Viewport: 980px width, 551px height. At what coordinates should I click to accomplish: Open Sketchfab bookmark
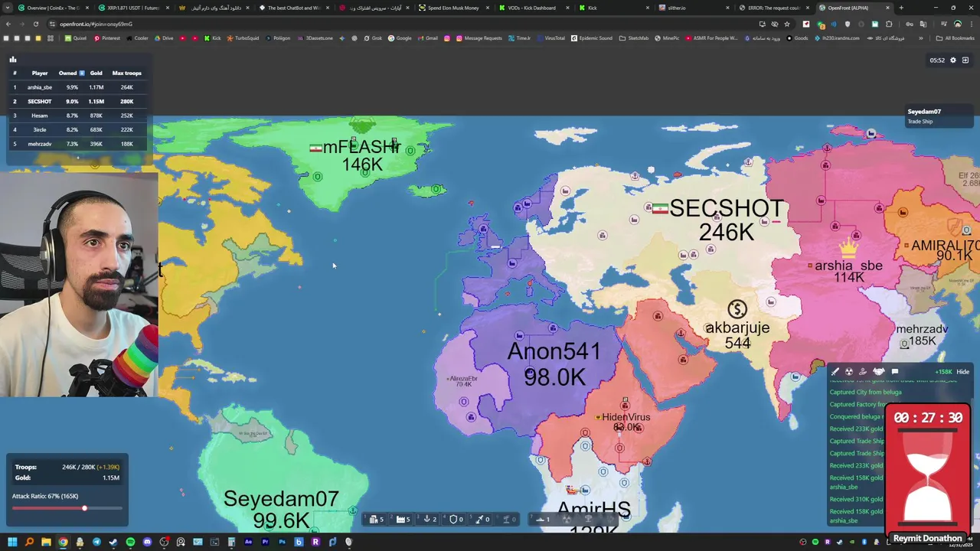coord(633,38)
